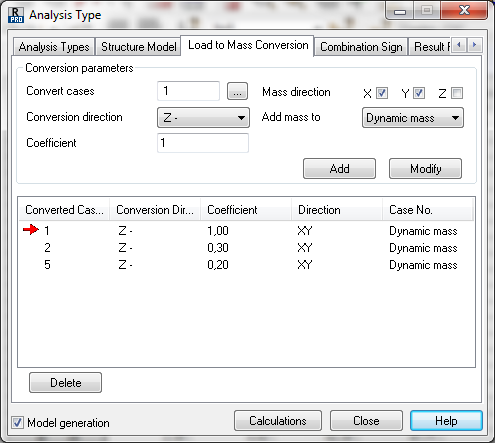Disable the Model generation checkbox
Image resolution: width=495 pixels, height=443 pixels.
[17, 422]
